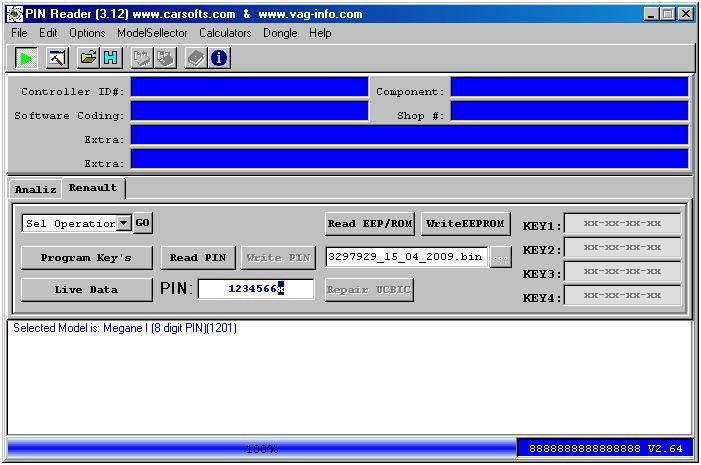The height and width of the screenshot is (465, 701).
Task: Click the PIN input field
Action: (240, 289)
